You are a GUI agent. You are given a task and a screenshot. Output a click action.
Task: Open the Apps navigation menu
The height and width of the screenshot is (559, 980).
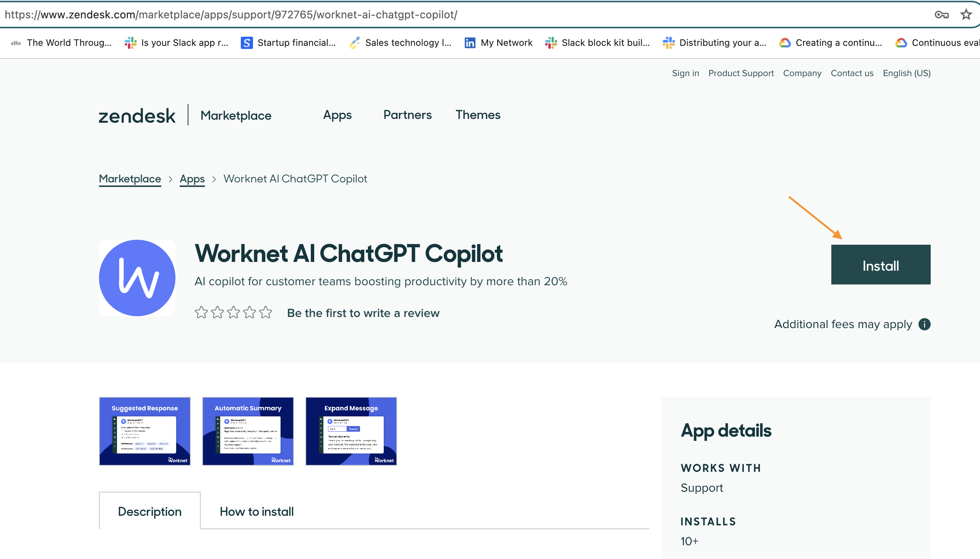(337, 115)
